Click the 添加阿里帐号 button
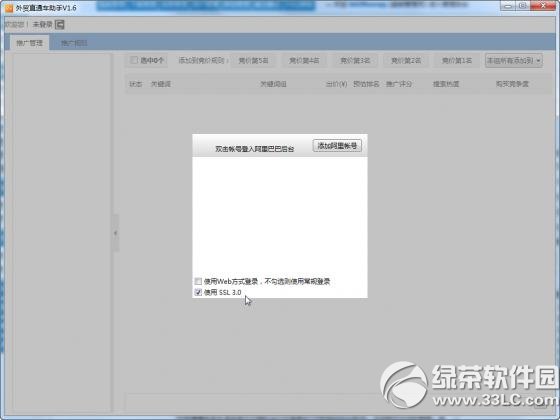The width and height of the screenshot is (560, 420). 337,145
